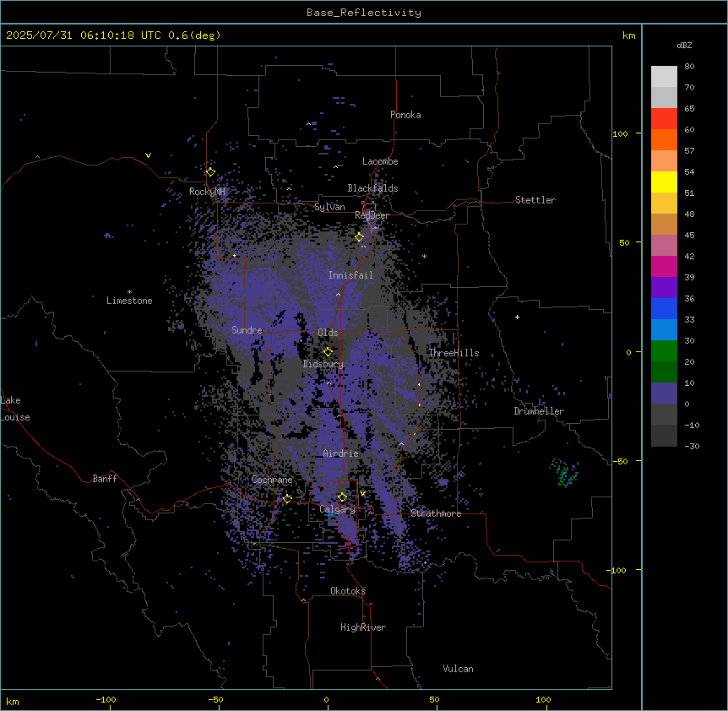Click the Lacombe city label

[380, 161]
